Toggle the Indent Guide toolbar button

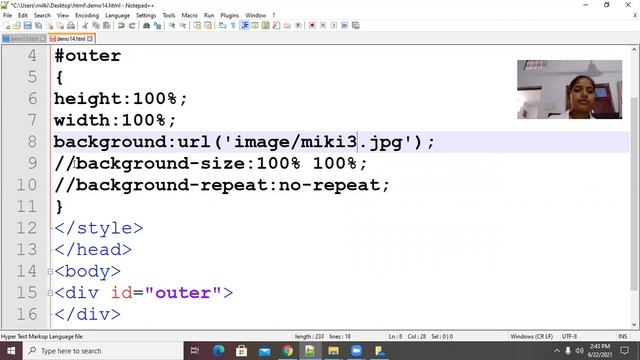pyautogui.click(x=244, y=25)
